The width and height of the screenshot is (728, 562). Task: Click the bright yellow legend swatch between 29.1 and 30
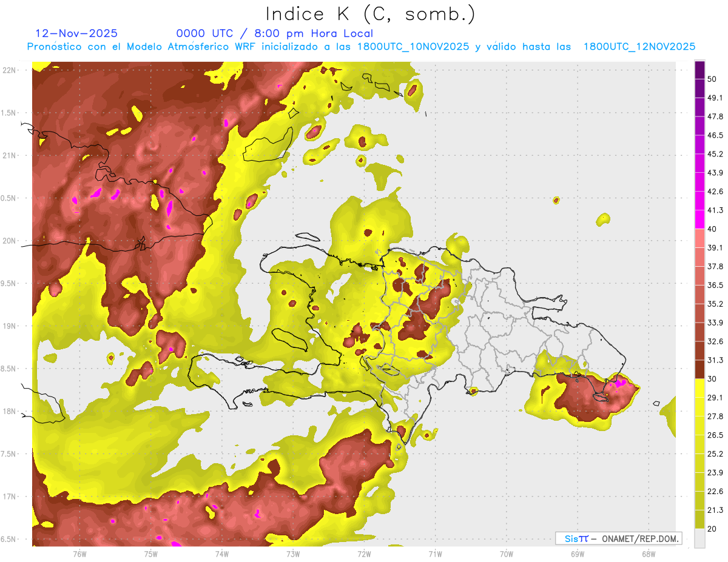(x=699, y=389)
